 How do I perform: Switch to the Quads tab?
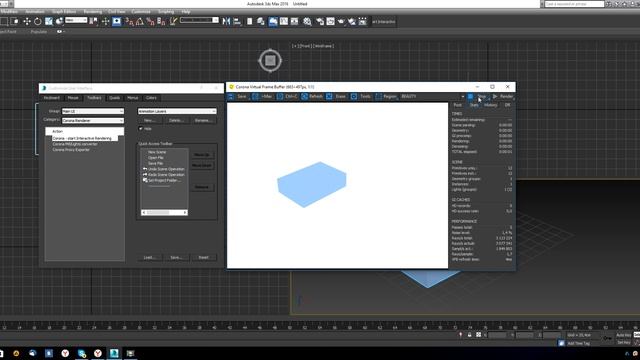point(114,98)
